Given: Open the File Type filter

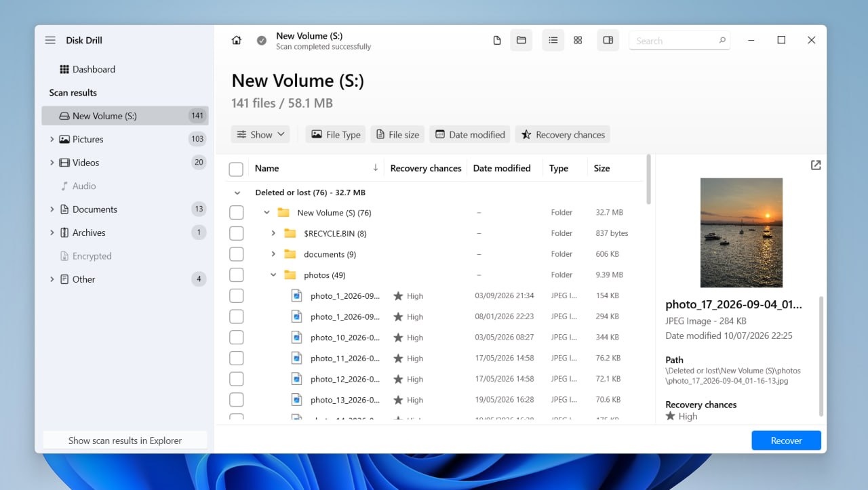Looking at the screenshot, I should click(x=336, y=134).
